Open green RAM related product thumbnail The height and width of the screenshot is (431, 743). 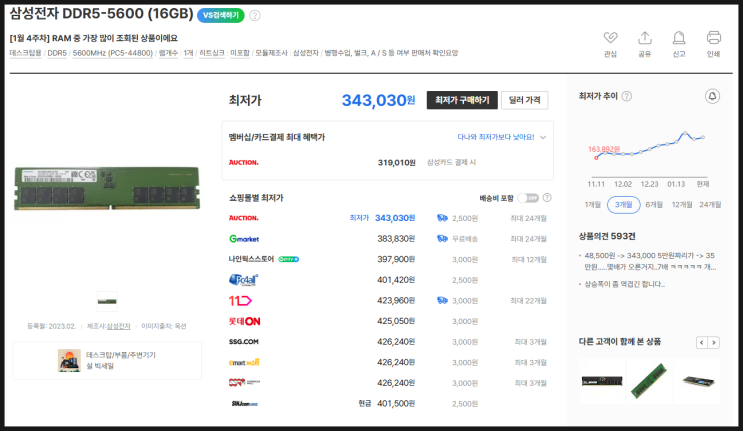point(649,381)
